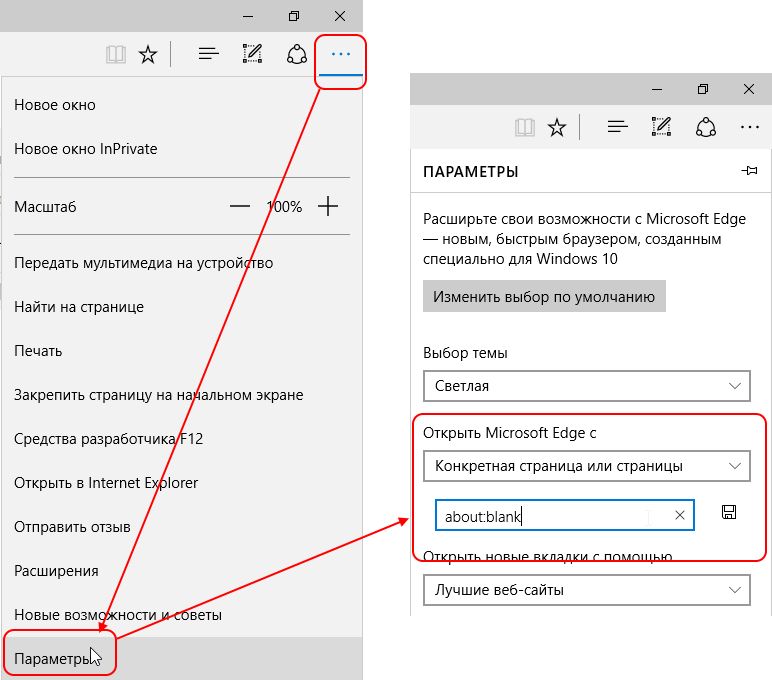Open Hub icon in right window toolbar
Image resolution: width=772 pixels, height=680 pixels.
tap(617, 127)
